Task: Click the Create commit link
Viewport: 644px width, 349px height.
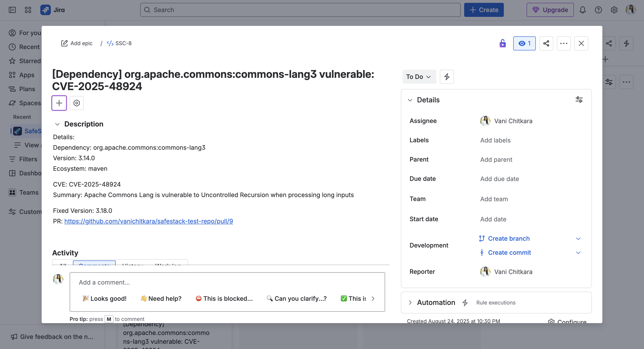Action: (509, 252)
